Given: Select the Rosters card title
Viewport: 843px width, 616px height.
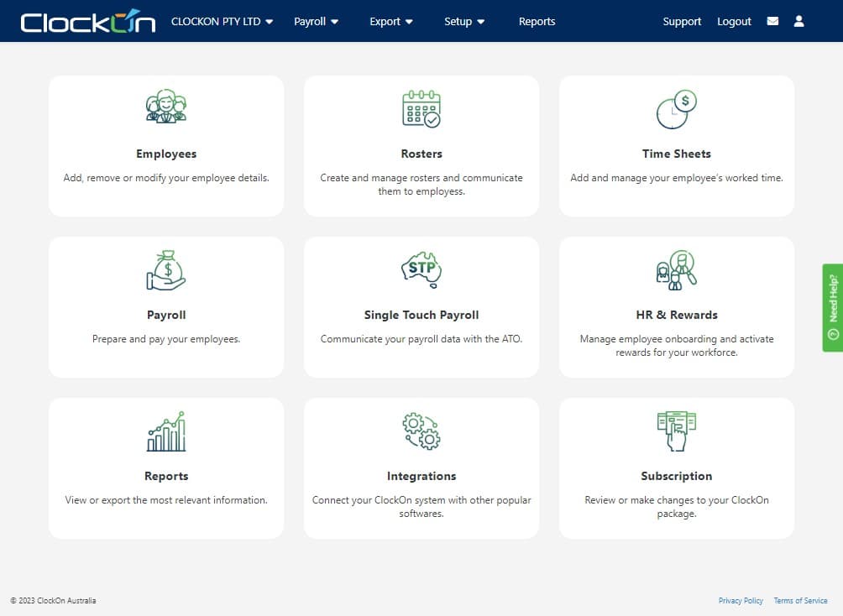Looking at the screenshot, I should click(x=421, y=154).
